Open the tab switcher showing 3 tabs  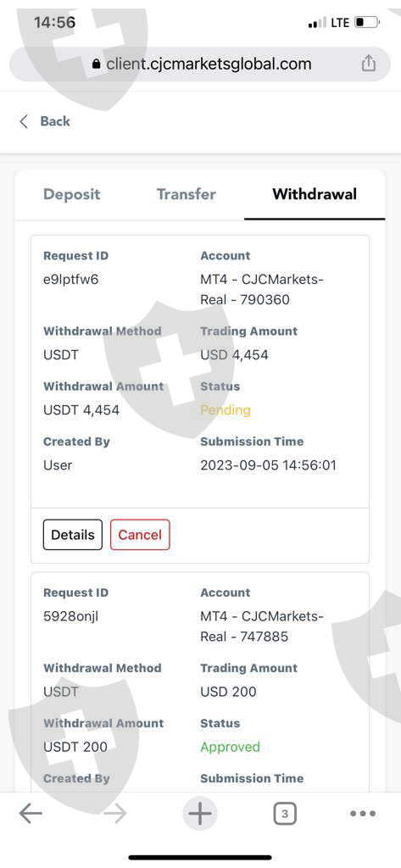point(285,814)
